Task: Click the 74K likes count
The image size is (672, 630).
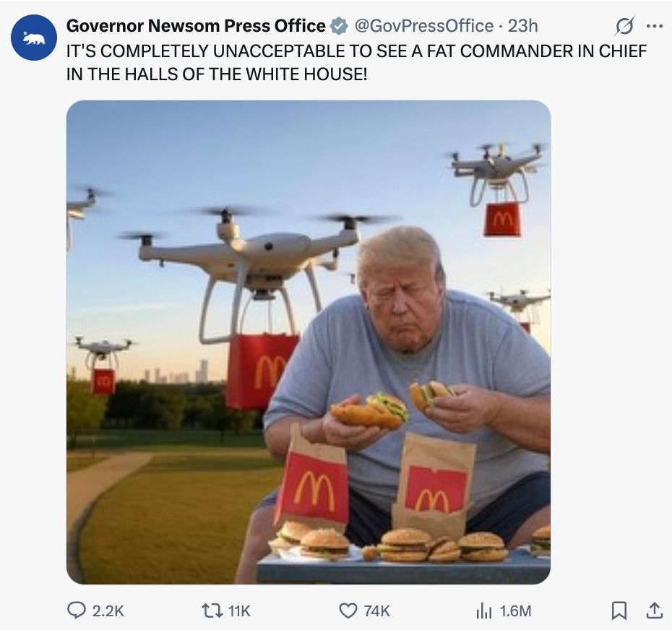Action: [x=376, y=610]
